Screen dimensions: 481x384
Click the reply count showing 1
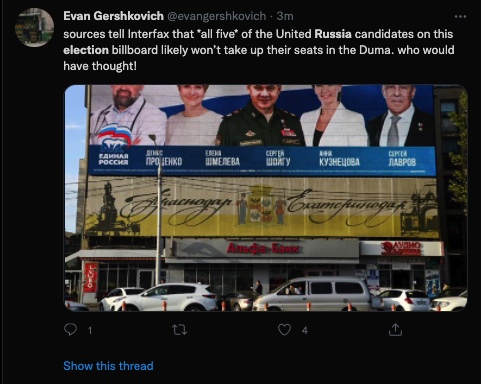click(90, 330)
